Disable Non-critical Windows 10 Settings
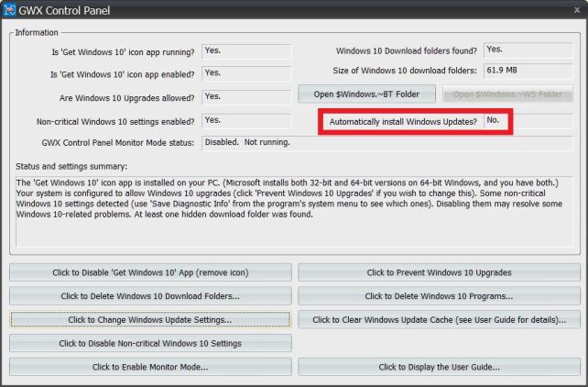The height and width of the screenshot is (387, 588). [x=150, y=344]
